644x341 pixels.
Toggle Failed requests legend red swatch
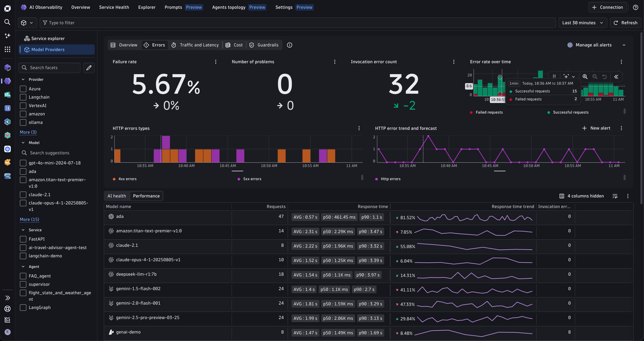[x=471, y=113]
